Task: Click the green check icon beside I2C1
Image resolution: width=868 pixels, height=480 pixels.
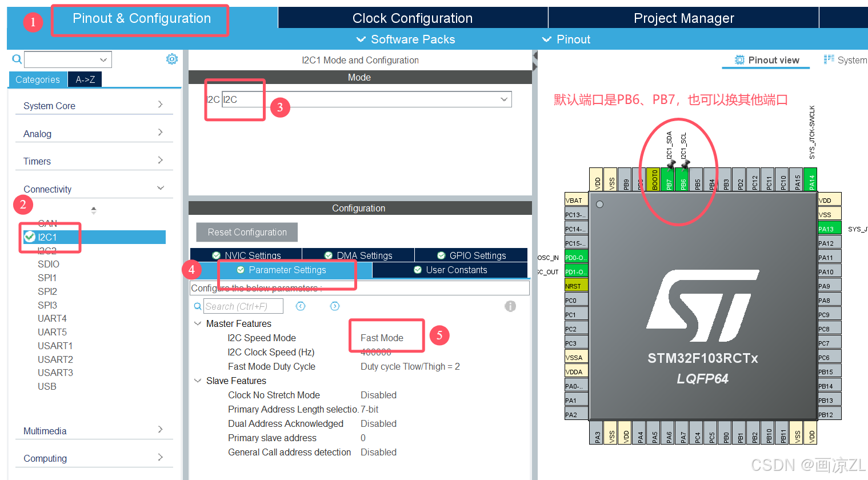Action: tap(30, 237)
